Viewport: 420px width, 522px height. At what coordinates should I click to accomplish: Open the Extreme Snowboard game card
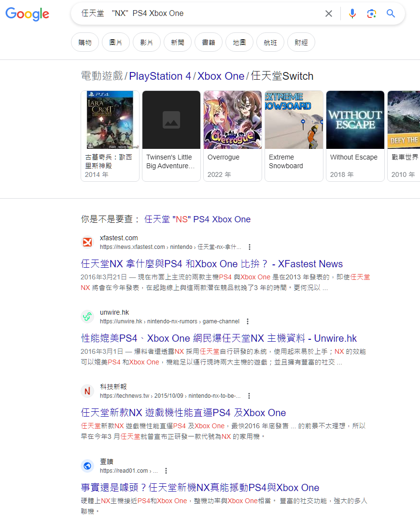[x=294, y=136]
